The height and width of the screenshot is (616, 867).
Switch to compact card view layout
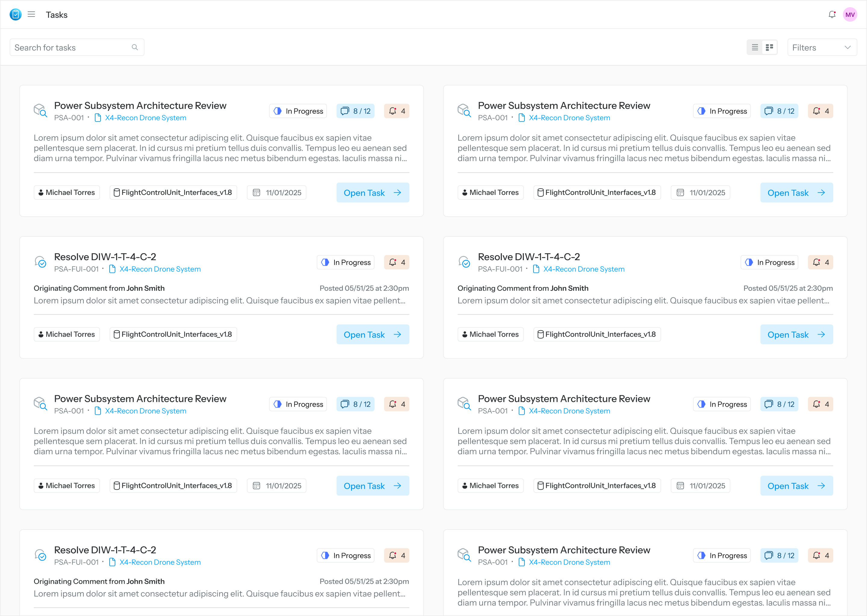(x=770, y=47)
